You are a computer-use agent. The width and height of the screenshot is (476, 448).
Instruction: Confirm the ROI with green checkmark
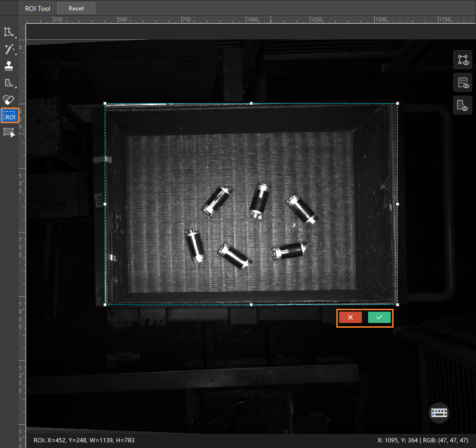click(x=379, y=317)
